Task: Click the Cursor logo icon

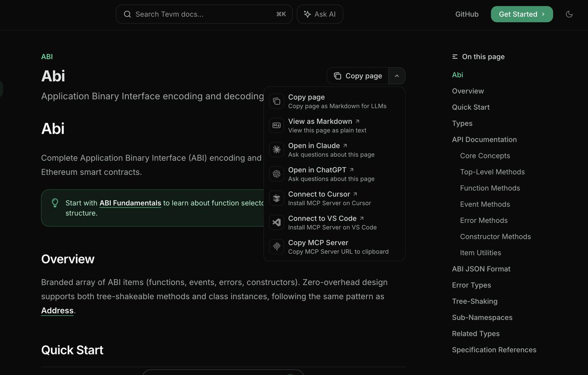Action: [x=276, y=198]
